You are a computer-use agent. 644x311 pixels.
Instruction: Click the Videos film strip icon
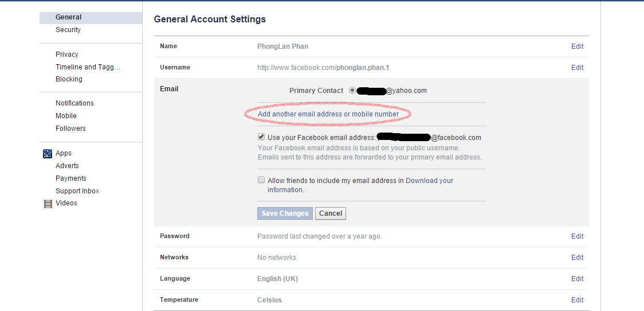point(48,204)
